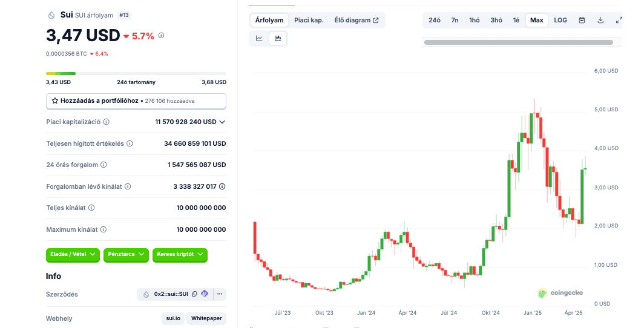Screen dimensions: 644x328
Task: Click the 24h range progress bar
Action: pos(136,73)
